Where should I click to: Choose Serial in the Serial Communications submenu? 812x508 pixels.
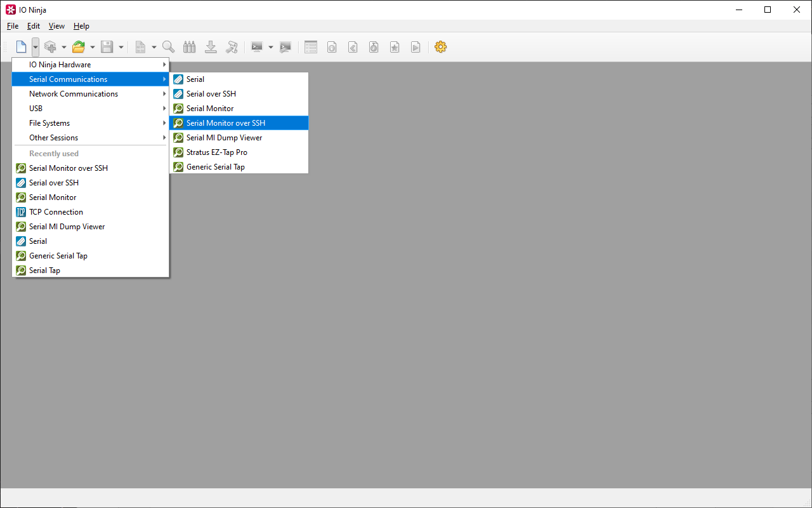(x=239, y=79)
